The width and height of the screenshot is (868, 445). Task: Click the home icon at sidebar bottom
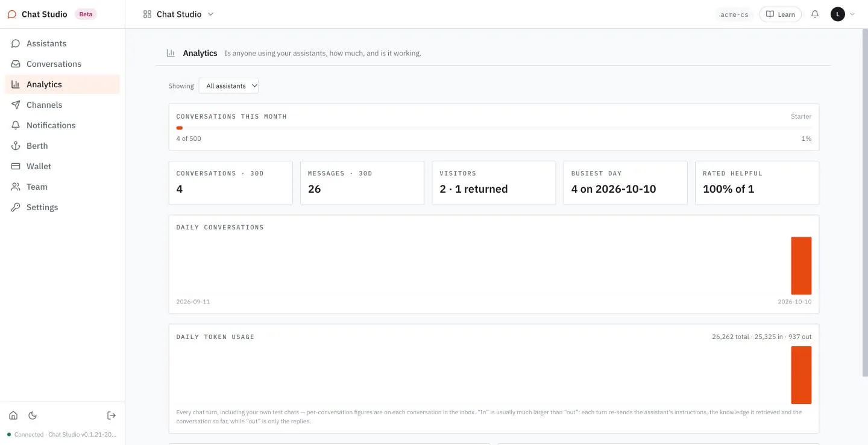click(x=13, y=415)
